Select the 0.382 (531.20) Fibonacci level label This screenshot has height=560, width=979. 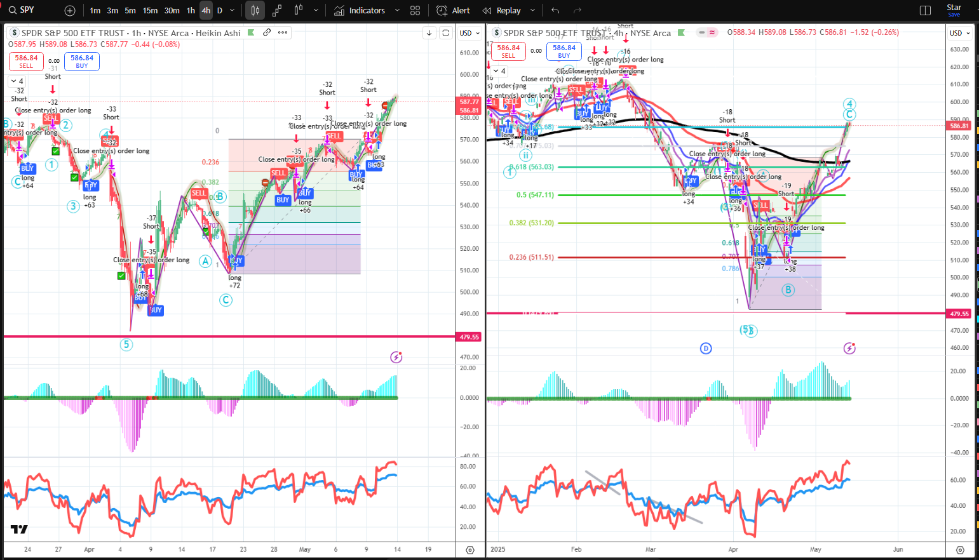click(x=531, y=223)
